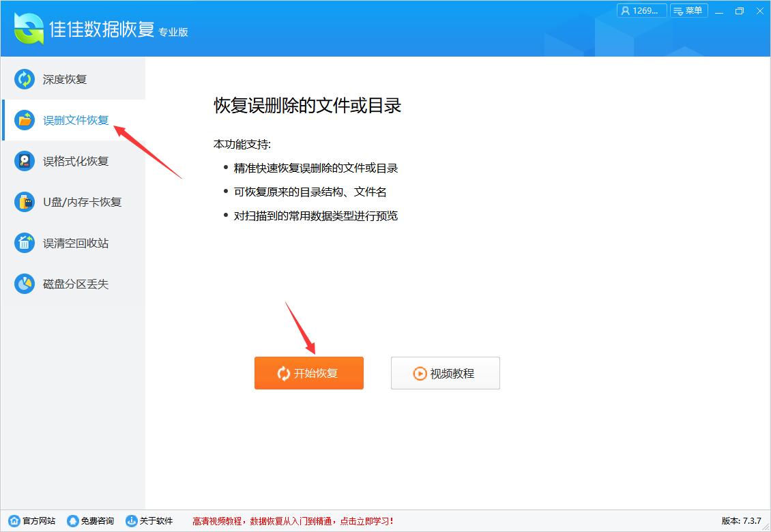Click the 官方网站 home icon
771x532 pixels.
pyautogui.click(x=14, y=520)
